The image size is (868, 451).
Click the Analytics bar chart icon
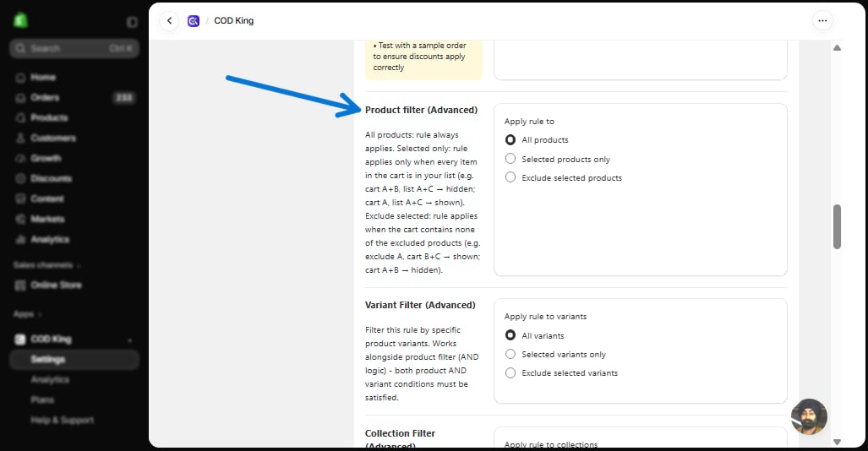click(x=20, y=240)
